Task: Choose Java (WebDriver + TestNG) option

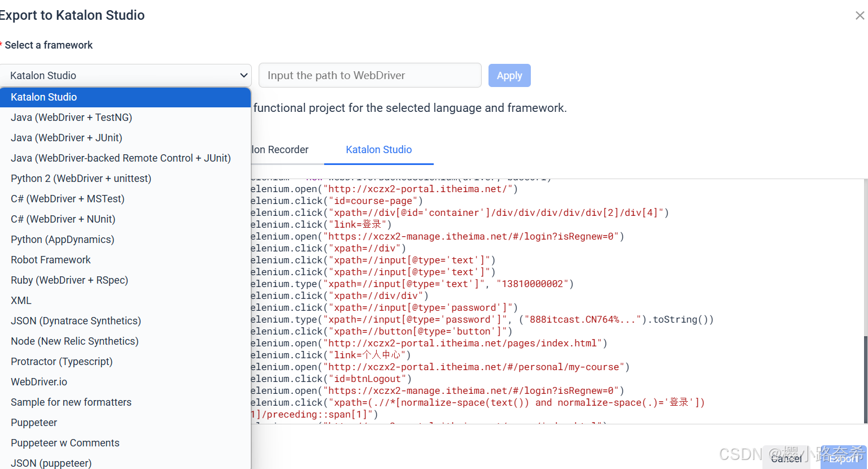Action: tap(125, 118)
